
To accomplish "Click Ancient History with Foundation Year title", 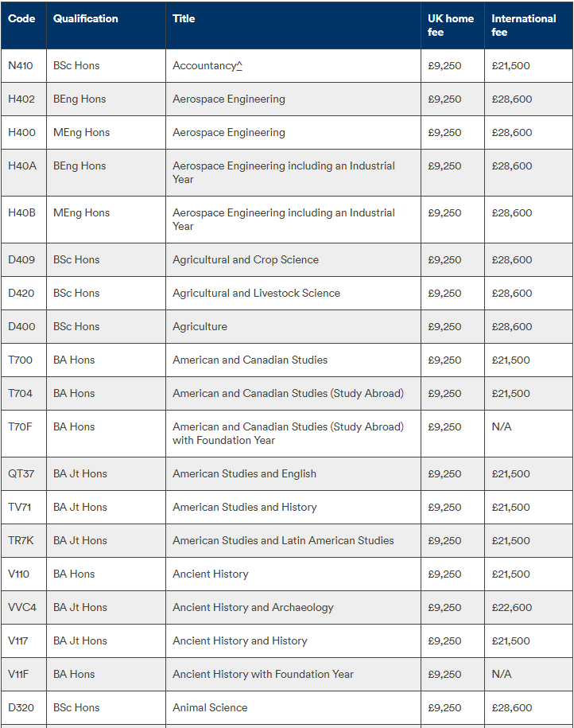I will point(262,674).
